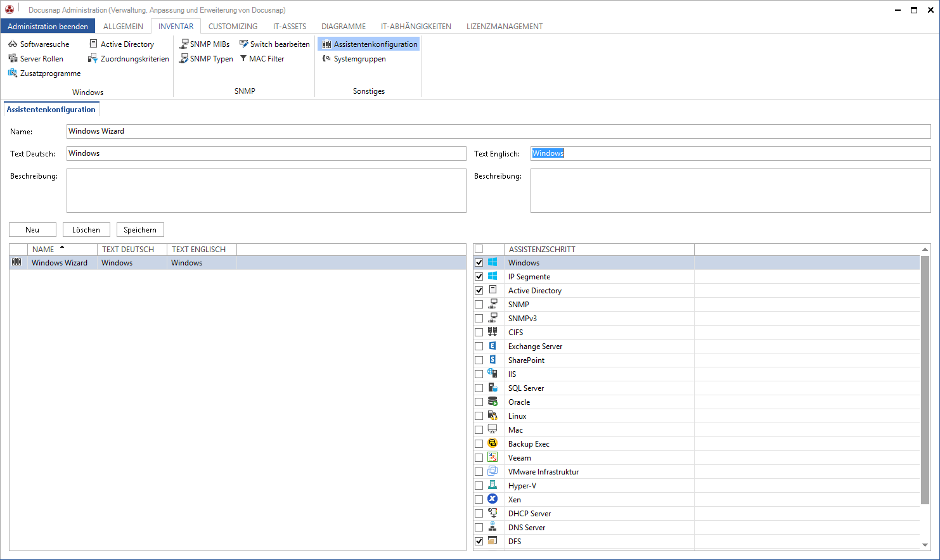
Task: Click the Neu button
Action: coord(32,229)
